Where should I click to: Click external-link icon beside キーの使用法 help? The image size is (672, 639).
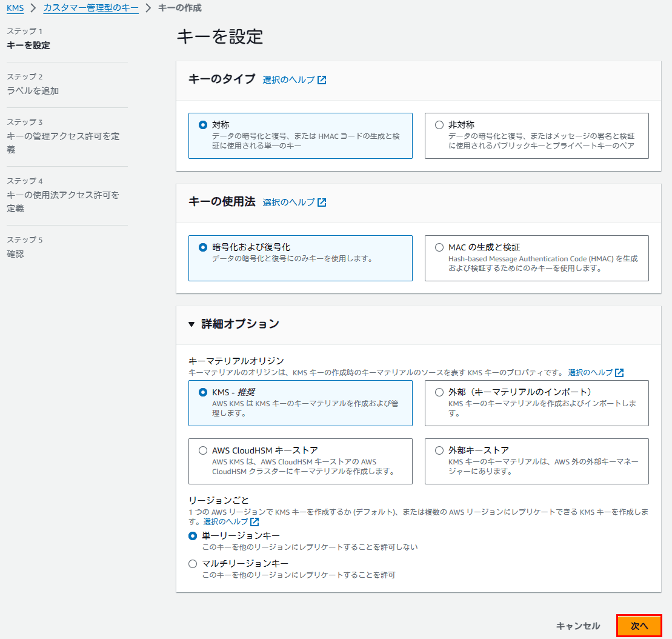pos(322,202)
